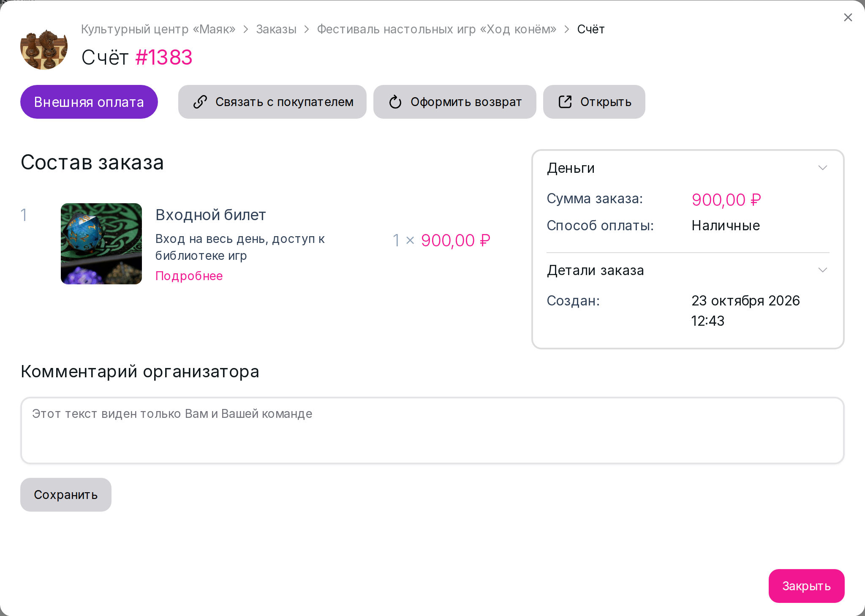
Task: Open the Фестиваль настольных игр «Ход конём» breadcrumb
Action: click(437, 29)
